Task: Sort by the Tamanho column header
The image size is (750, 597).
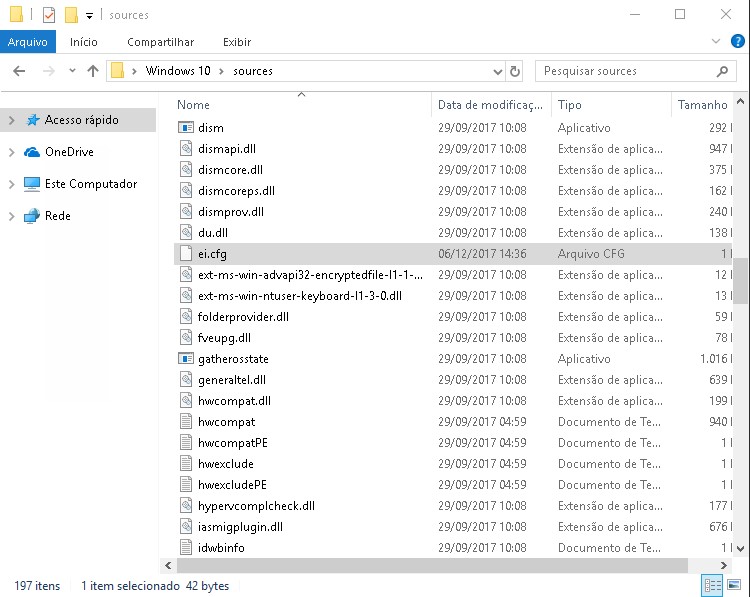Action: point(702,105)
